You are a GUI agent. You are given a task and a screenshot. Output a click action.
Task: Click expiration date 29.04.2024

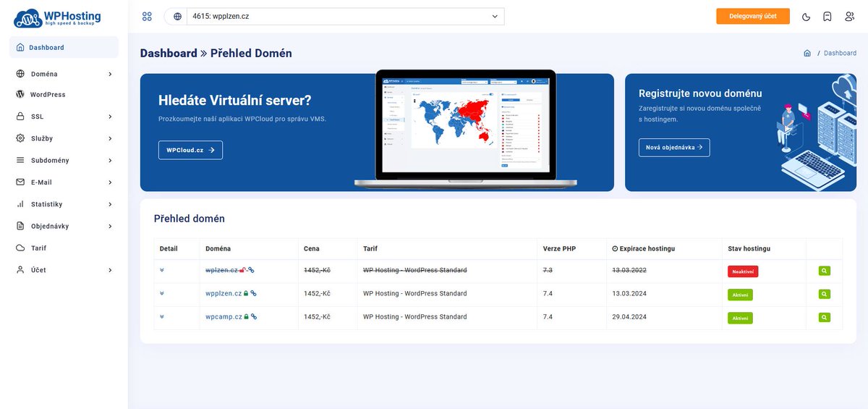click(x=629, y=316)
